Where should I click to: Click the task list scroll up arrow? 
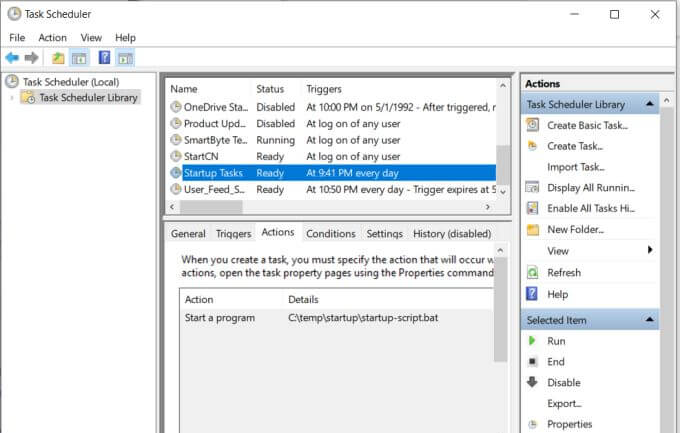pos(503,85)
